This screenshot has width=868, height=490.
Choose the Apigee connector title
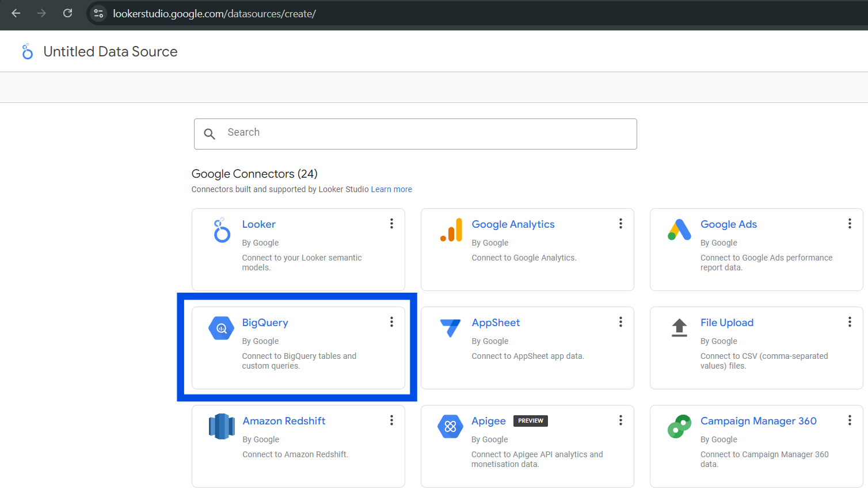(x=488, y=421)
